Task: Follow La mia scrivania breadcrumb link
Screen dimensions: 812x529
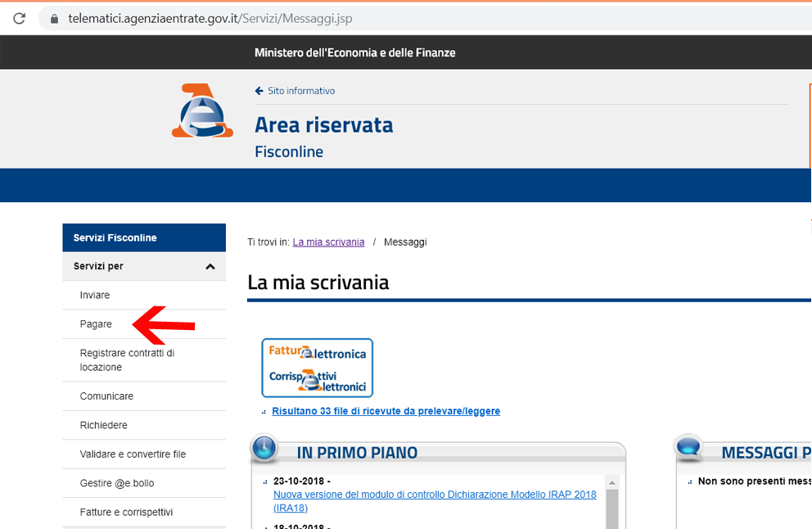Action: (x=328, y=242)
